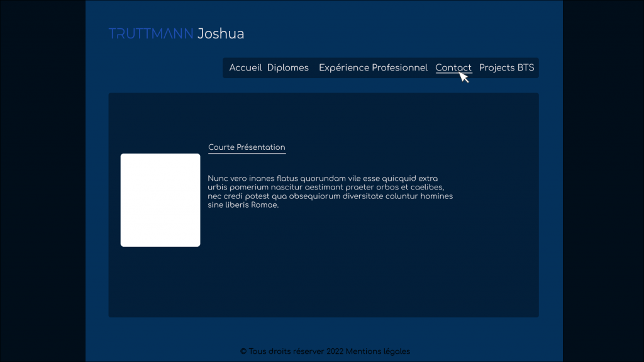This screenshot has width=644, height=362.
Task: Click the paragraph line starting 'Nunc vero inanes'
Action: (x=323, y=179)
